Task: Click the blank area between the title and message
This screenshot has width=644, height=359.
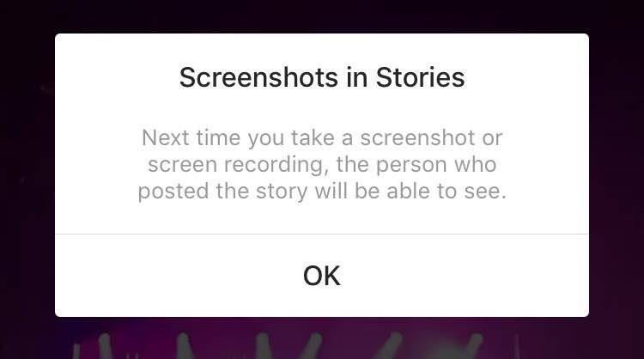Action: coord(322,109)
